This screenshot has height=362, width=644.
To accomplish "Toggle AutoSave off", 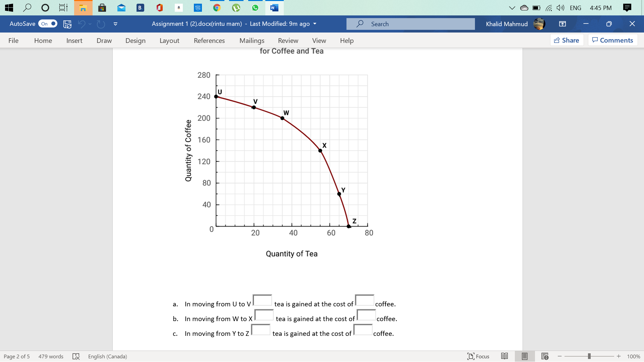I will (x=48, y=24).
